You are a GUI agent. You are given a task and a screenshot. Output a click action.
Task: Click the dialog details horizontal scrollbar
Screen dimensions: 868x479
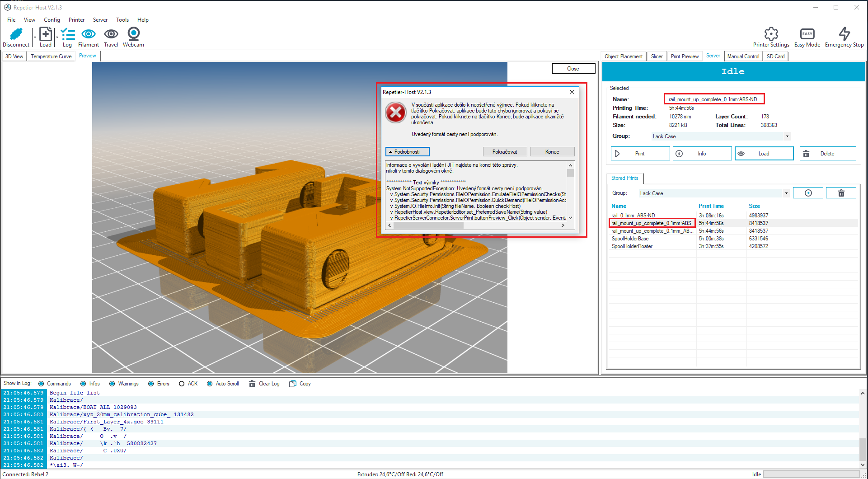[x=476, y=225]
